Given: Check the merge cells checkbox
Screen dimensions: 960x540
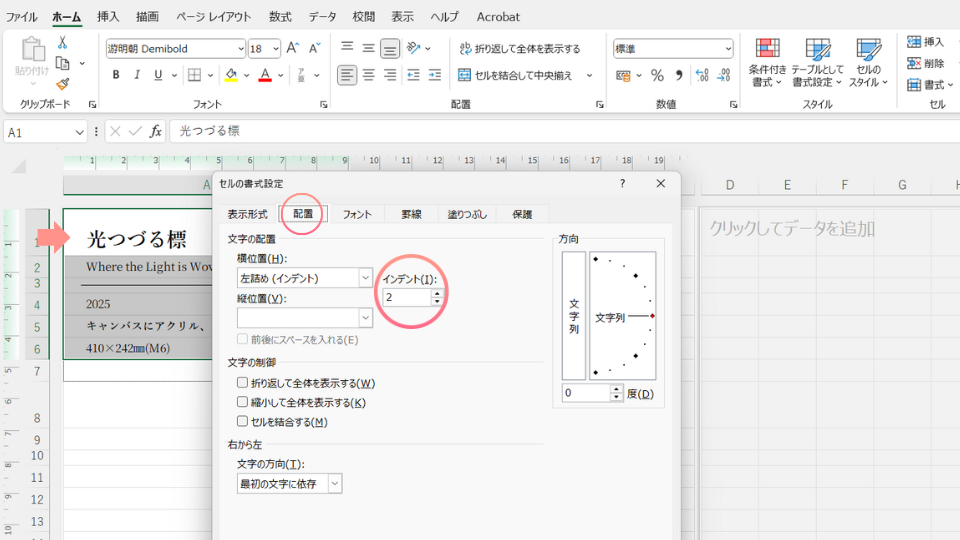Looking at the screenshot, I should click(x=243, y=421).
